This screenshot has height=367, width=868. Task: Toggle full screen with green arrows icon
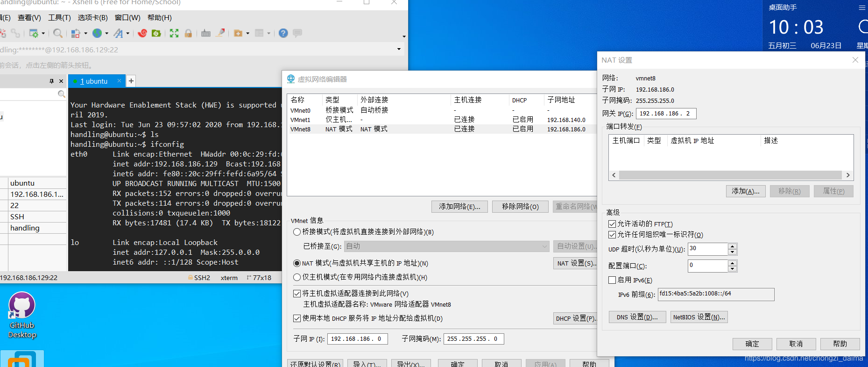click(174, 33)
